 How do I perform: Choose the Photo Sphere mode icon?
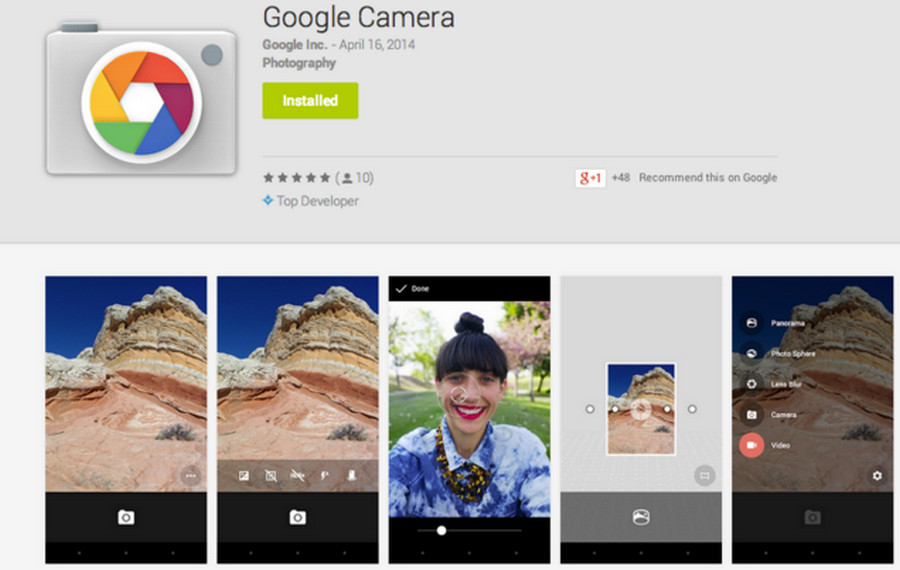coord(751,353)
